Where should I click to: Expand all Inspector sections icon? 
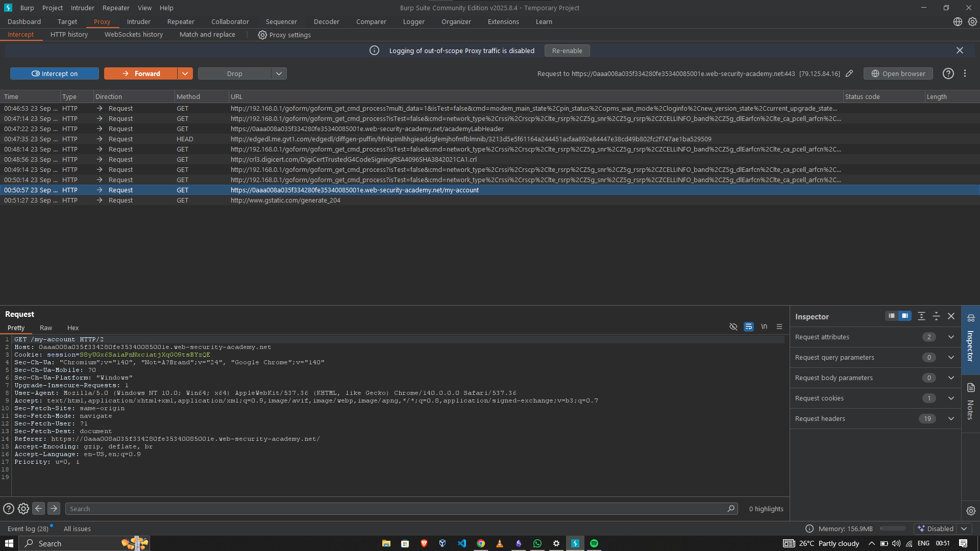[x=921, y=316]
